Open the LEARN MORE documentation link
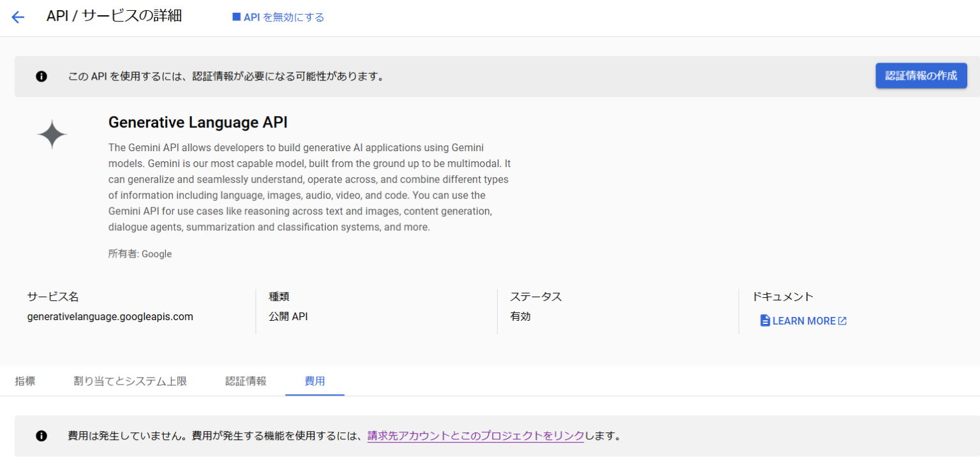The width and height of the screenshot is (980, 470). [x=803, y=320]
